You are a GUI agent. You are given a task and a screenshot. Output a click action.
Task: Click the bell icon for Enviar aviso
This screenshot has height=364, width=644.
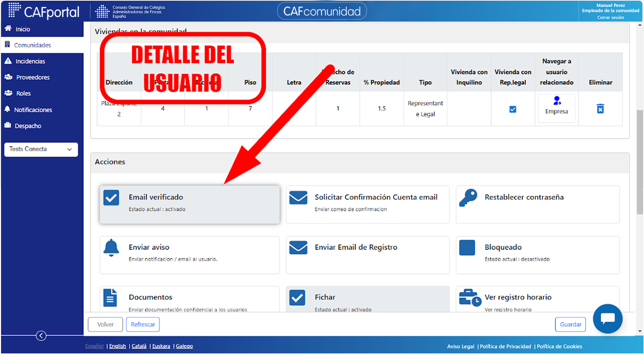coord(111,248)
